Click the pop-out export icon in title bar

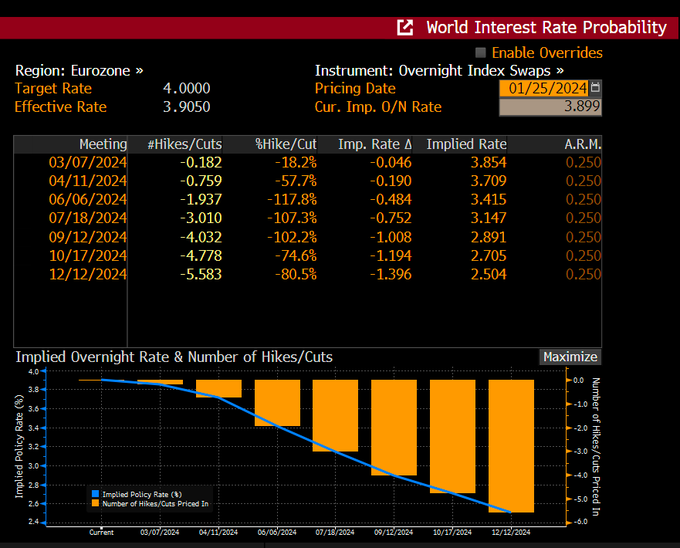click(405, 28)
